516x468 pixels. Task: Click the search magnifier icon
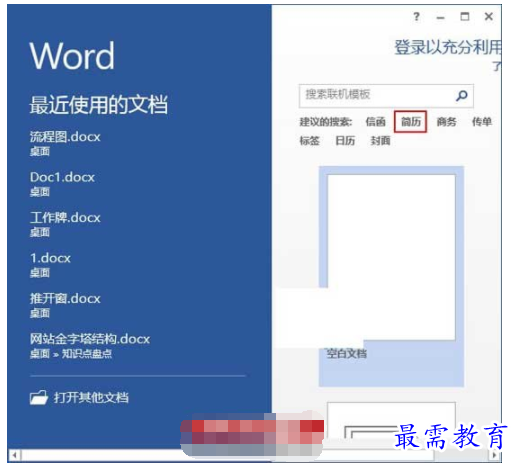click(462, 96)
